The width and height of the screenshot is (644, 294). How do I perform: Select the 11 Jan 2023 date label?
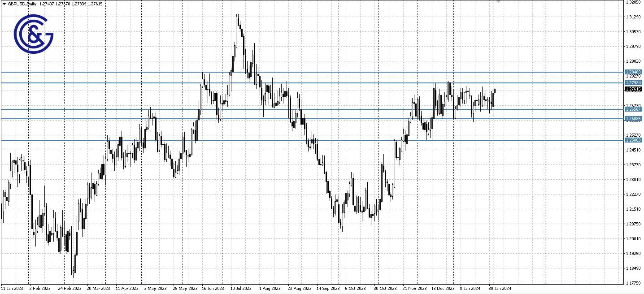coord(13,289)
